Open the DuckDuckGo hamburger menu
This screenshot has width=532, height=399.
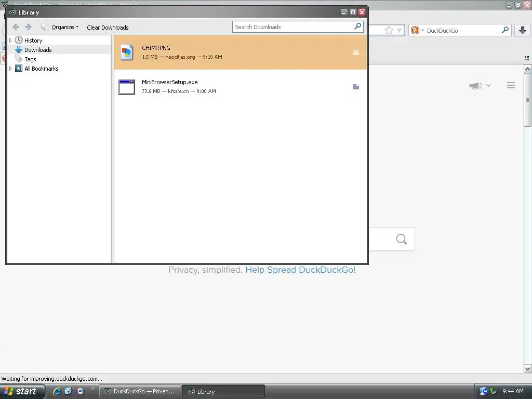(x=511, y=86)
